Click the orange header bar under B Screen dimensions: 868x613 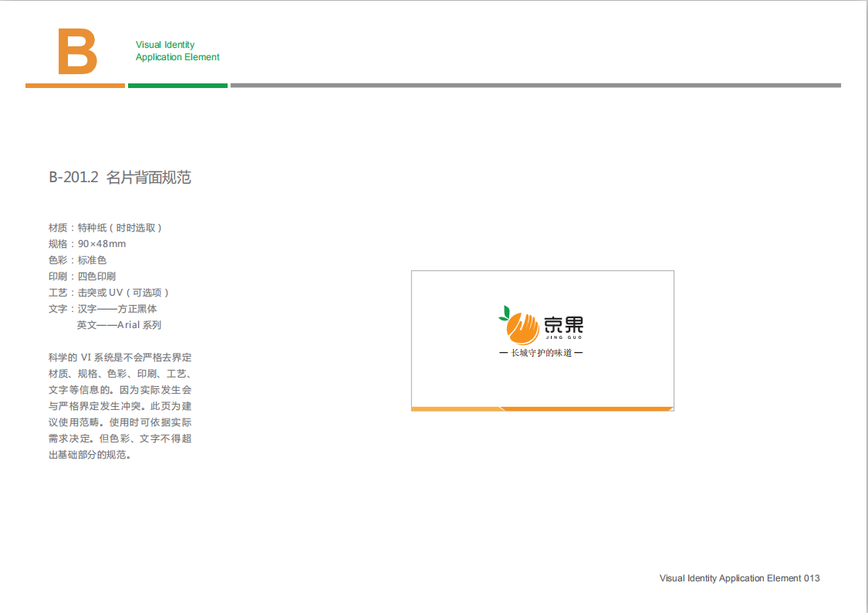[x=75, y=86]
